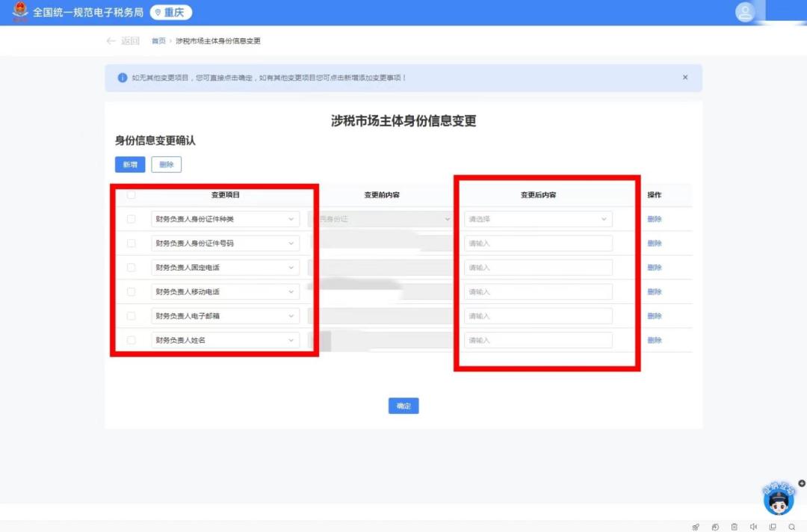Click the magnifier icon in status bar
Screen dimensions: 807x532
pos(791,527)
